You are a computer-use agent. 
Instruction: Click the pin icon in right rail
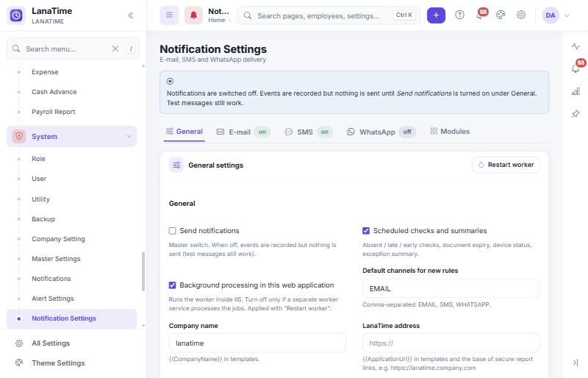click(576, 114)
